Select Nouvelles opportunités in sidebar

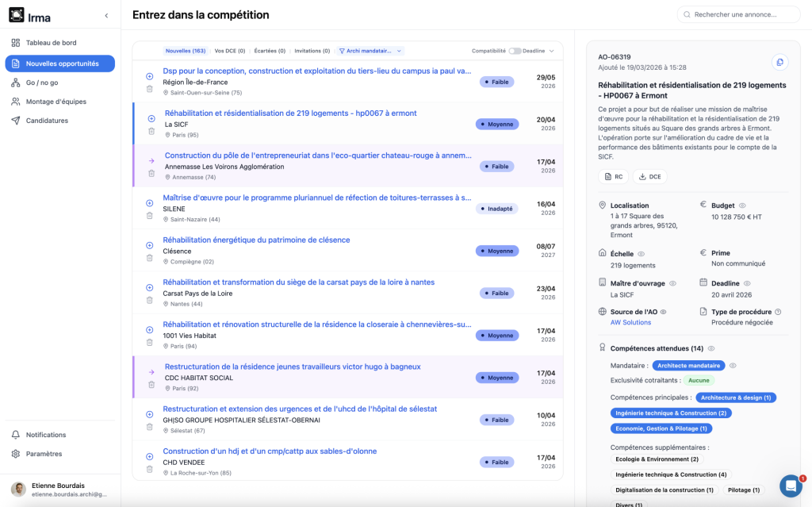pos(60,63)
